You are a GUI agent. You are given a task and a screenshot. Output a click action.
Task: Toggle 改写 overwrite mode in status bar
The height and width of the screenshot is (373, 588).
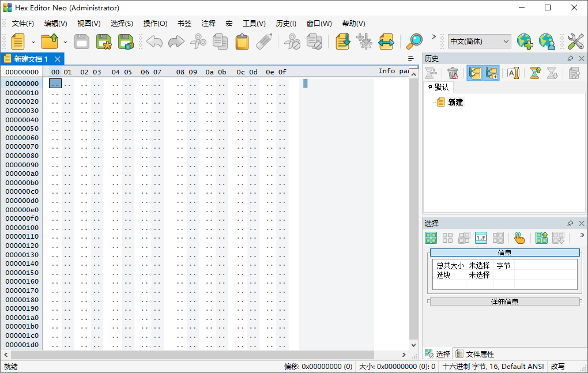click(559, 366)
